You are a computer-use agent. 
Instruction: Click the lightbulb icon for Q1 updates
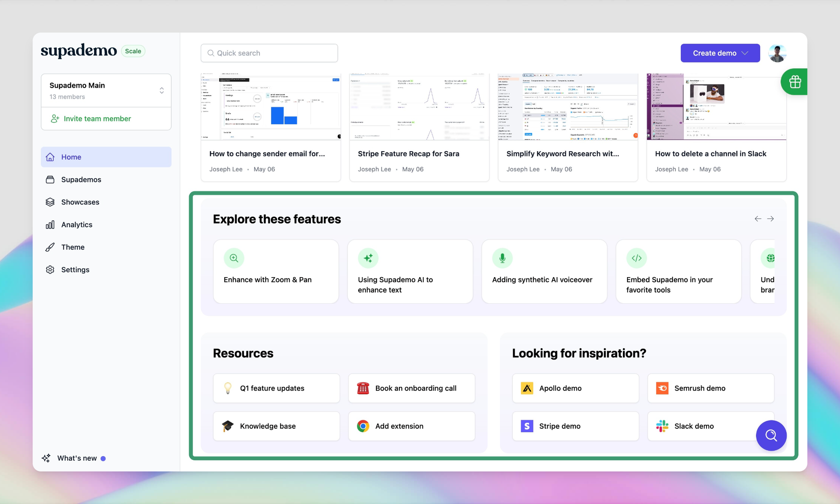pos(228,388)
